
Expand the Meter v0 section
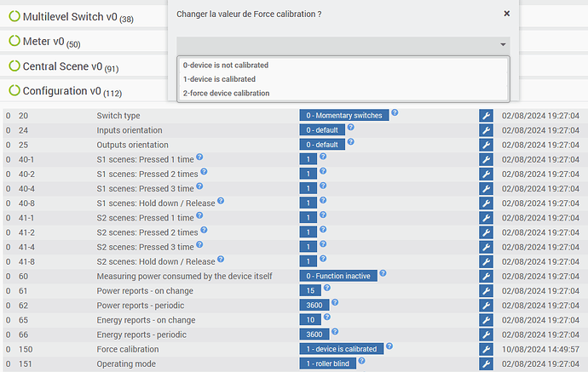[x=43, y=42]
